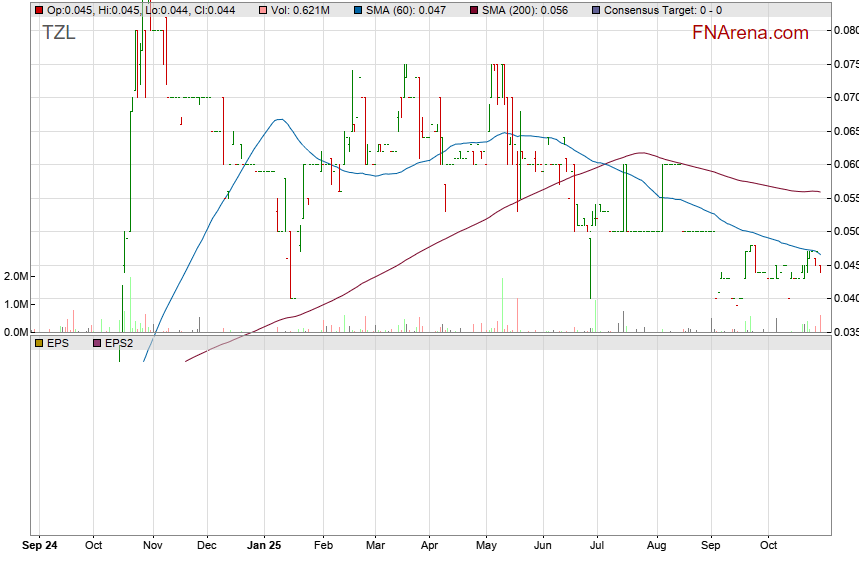Image resolution: width=859 pixels, height=566 pixels.
Task: Click the dark red SMA (200) swatch
Action: [x=474, y=10]
